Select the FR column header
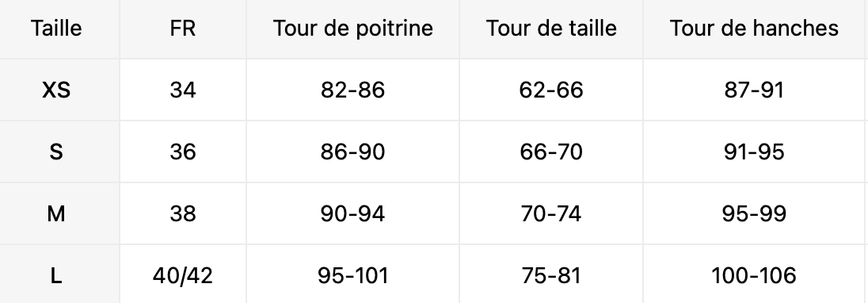Screen dimensions: 868x303 coord(183,29)
